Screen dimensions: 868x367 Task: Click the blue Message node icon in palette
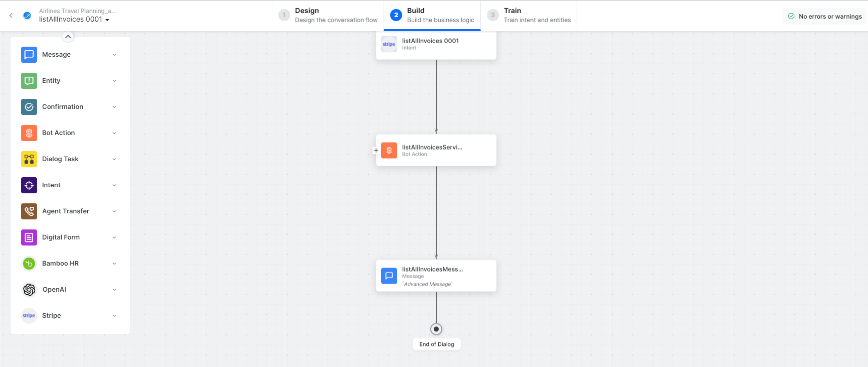click(x=29, y=55)
